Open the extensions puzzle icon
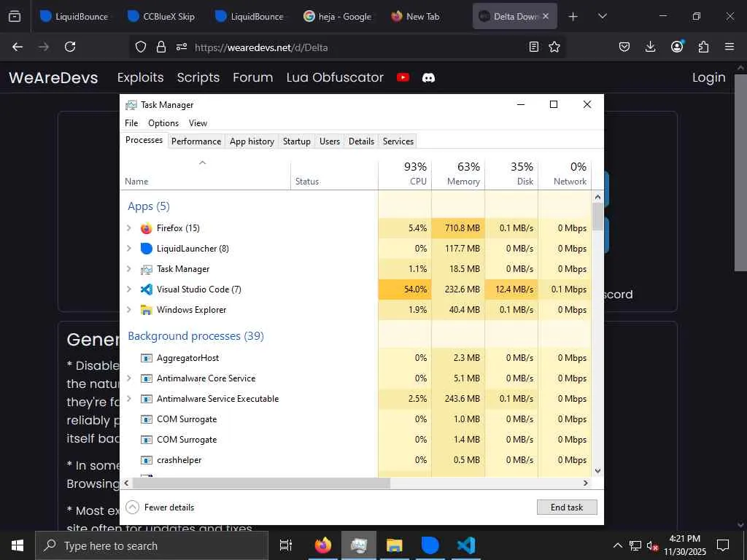The image size is (747, 560). tap(703, 47)
